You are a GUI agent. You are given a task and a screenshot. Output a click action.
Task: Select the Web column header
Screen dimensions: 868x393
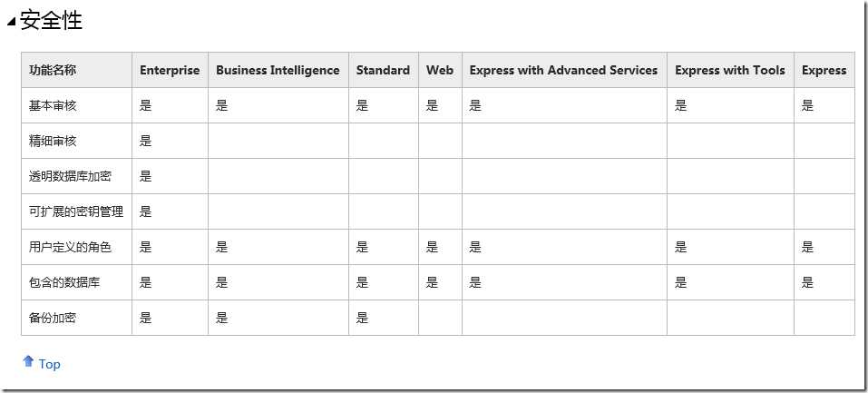[x=440, y=70]
